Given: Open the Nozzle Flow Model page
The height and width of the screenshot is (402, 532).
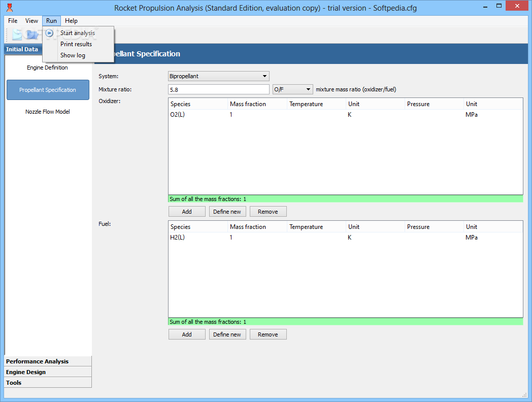Looking at the screenshot, I should 48,112.
